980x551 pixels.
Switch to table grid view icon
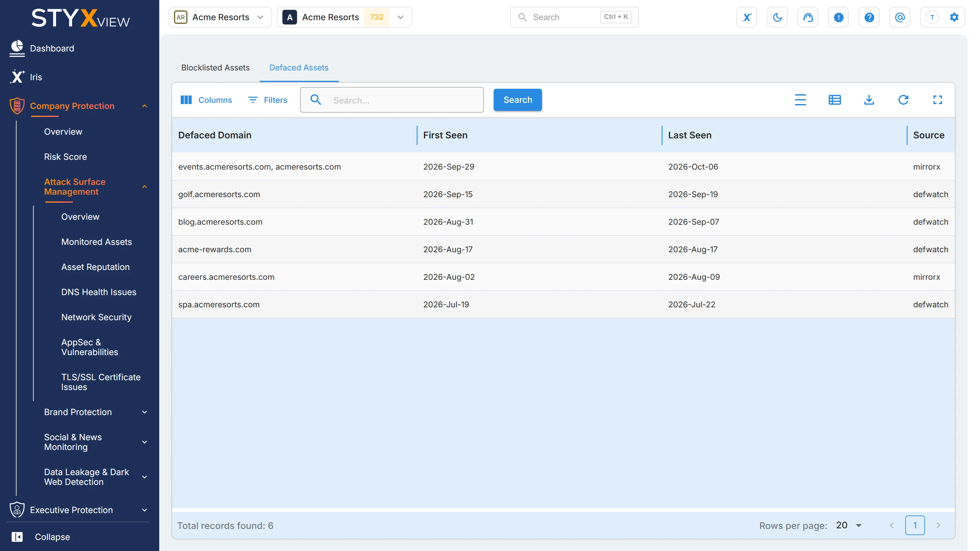(x=835, y=100)
